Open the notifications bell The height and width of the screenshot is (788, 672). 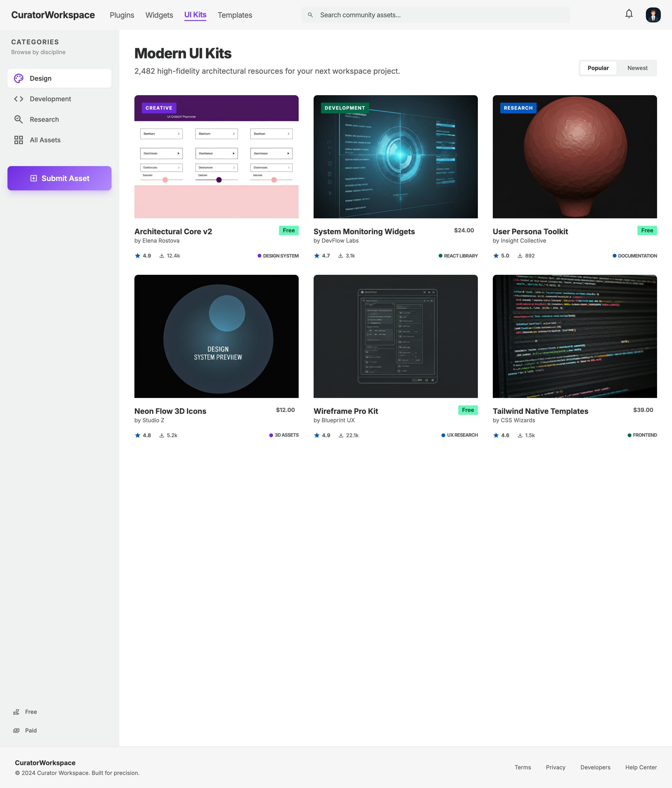[x=629, y=14]
